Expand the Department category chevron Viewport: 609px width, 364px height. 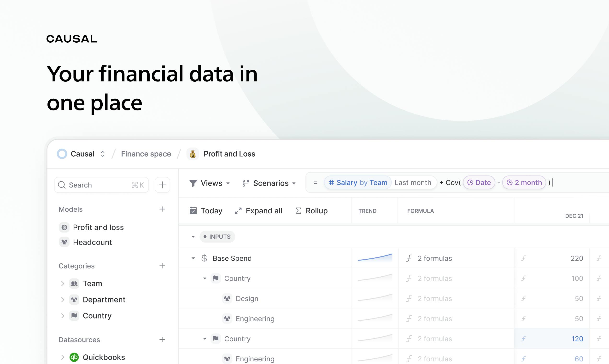pos(63,300)
